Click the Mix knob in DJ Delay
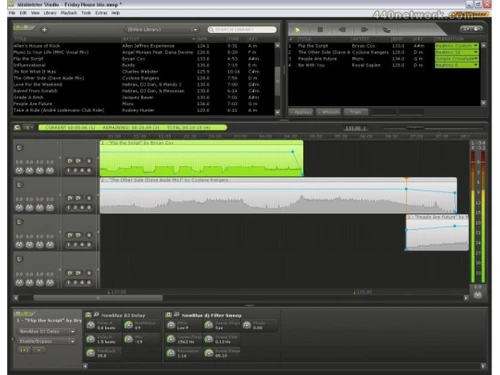Image resolution: width=500 pixels, height=375 pixels. (x=128, y=339)
